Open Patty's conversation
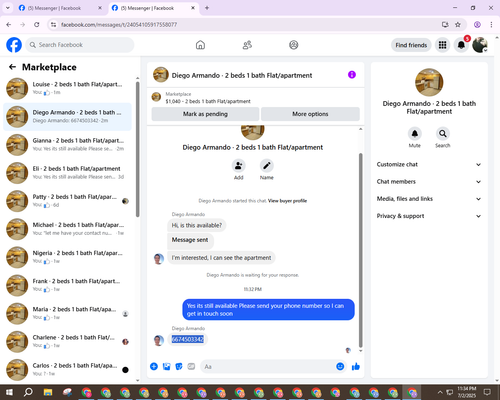Image resolution: width=500 pixels, height=400 pixels. coord(68,201)
